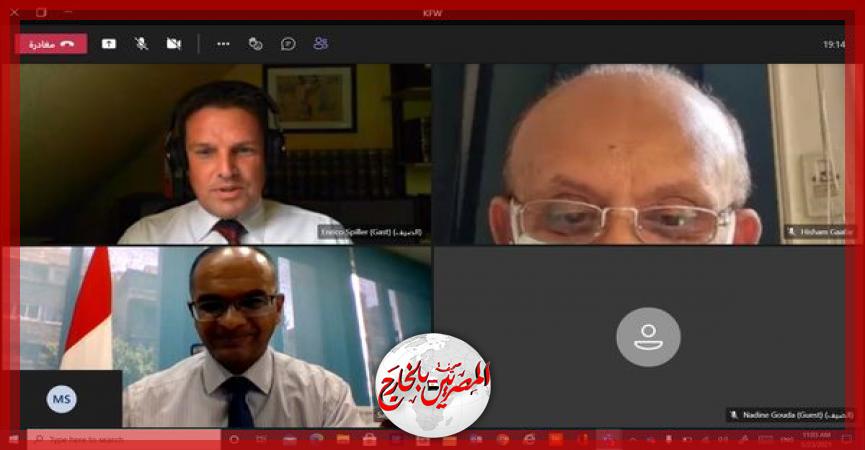Click the 19:14 call duration timer
This screenshot has width=865, height=450.
click(x=834, y=45)
